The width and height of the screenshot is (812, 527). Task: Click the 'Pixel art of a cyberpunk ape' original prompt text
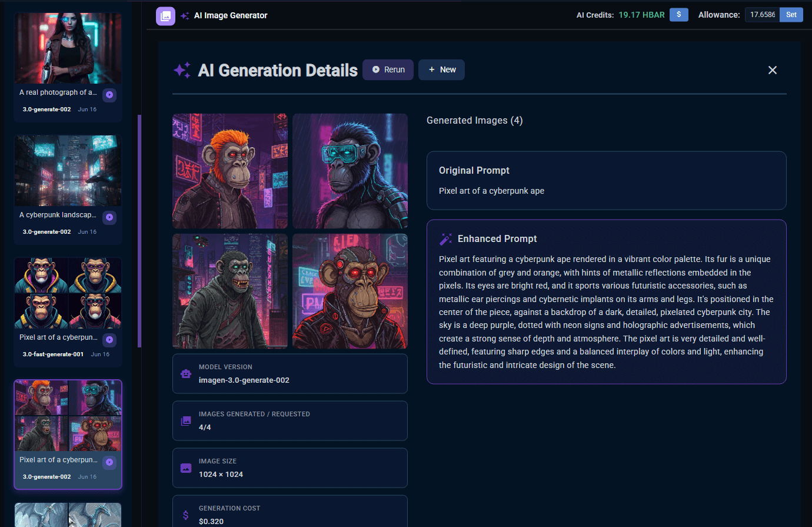[491, 191]
